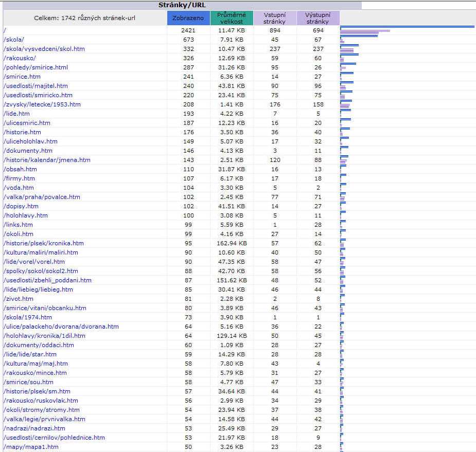
Task: Click the Výstupní stránky column header
Action: point(318,18)
